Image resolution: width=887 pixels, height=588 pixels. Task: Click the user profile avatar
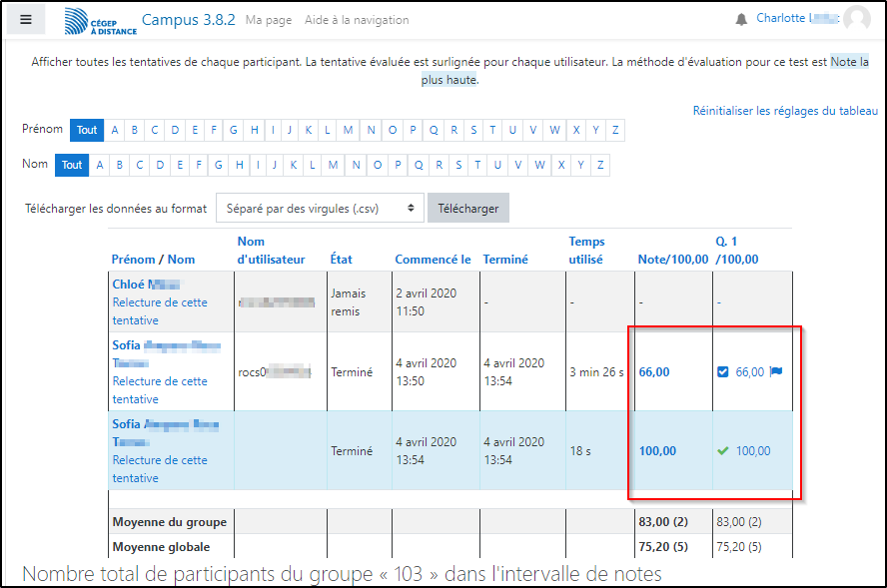point(856,19)
